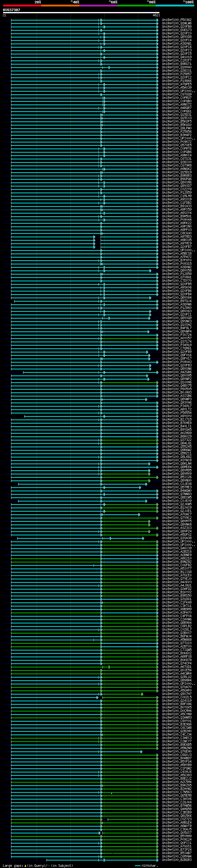197x868 pixels.
Task: Select the query name AV637307
Action: [x=11, y=10]
